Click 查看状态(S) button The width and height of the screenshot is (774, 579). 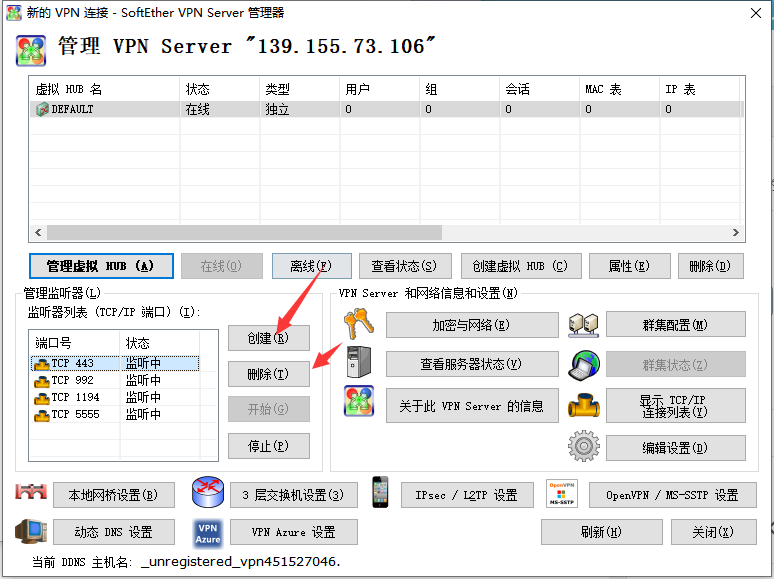click(405, 266)
